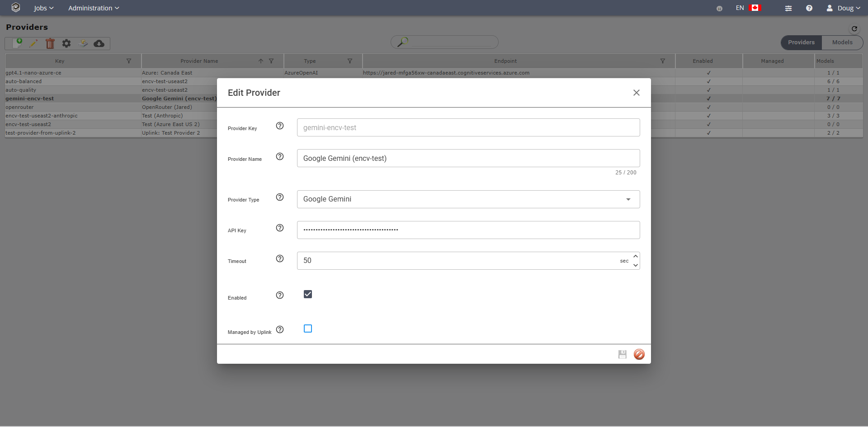Select the pencil edit provider icon
The height and width of the screenshot is (427, 868).
34,43
